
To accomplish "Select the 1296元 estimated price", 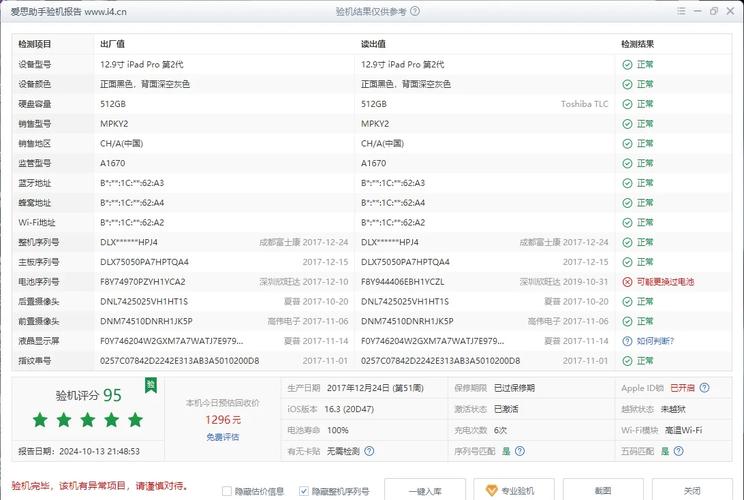I will (x=223, y=420).
